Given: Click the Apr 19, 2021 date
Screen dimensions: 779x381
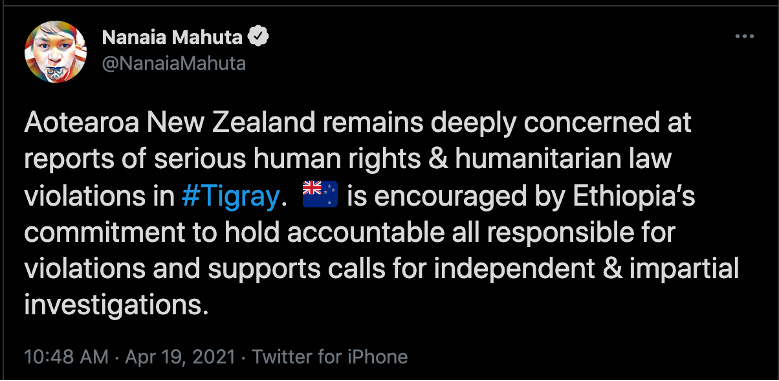Looking at the screenshot, I should coord(180,357).
